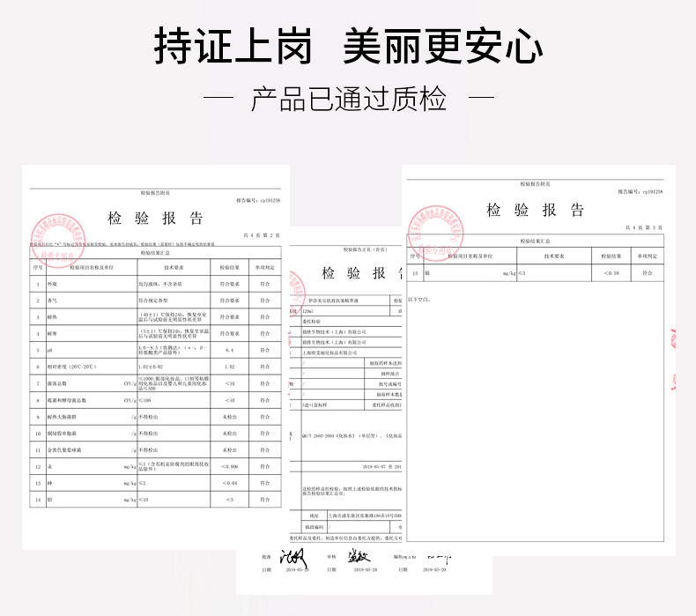
Task: Click "上海欧芝丽化妆品有限公司" company cell
Action: (329, 353)
